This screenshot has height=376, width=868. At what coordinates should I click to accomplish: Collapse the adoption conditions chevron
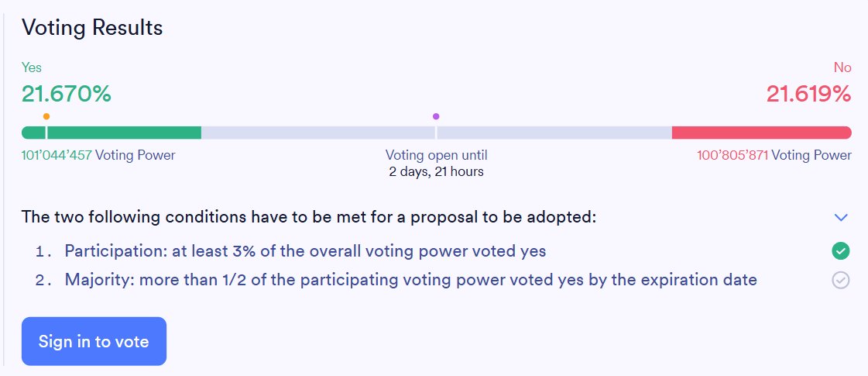click(x=841, y=217)
